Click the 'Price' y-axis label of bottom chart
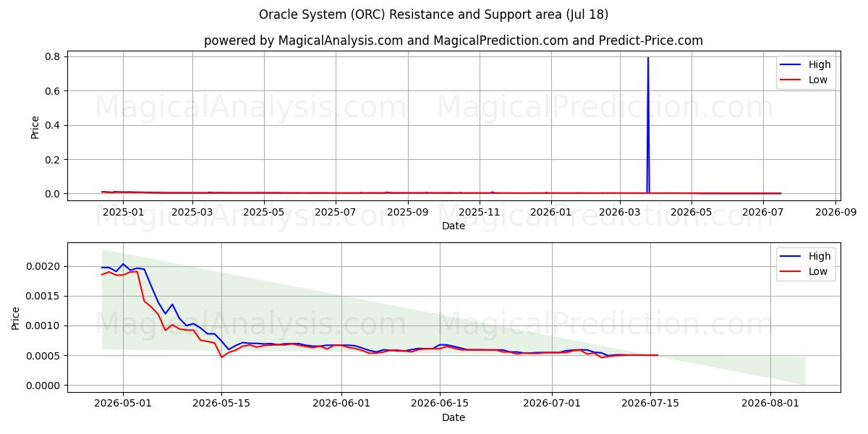This screenshot has height=434, width=868. (x=16, y=317)
